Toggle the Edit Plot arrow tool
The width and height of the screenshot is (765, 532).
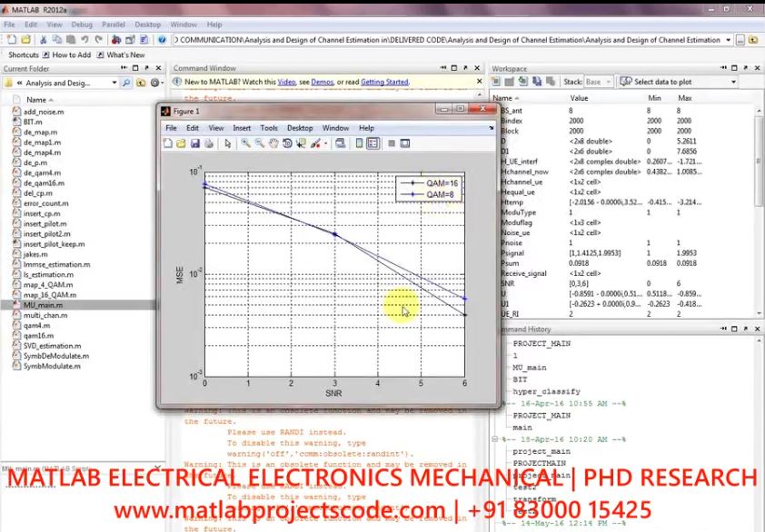click(x=228, y=143)
